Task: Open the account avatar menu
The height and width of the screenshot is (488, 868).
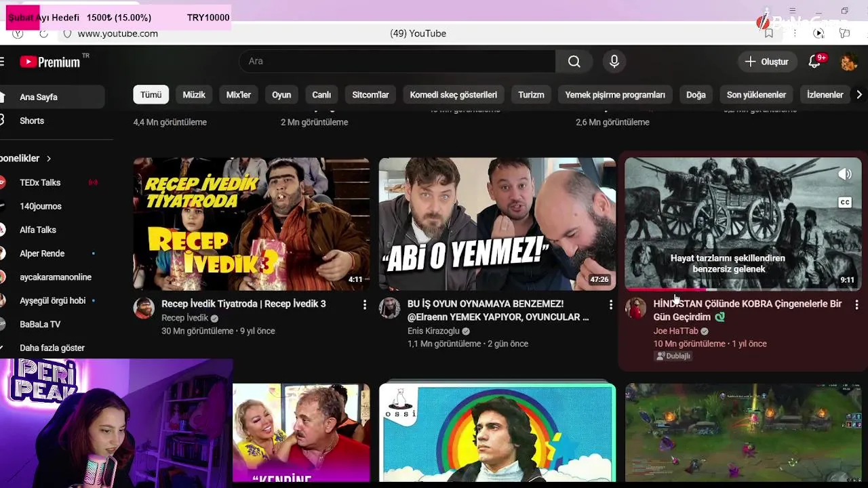Action: (848, 62)
